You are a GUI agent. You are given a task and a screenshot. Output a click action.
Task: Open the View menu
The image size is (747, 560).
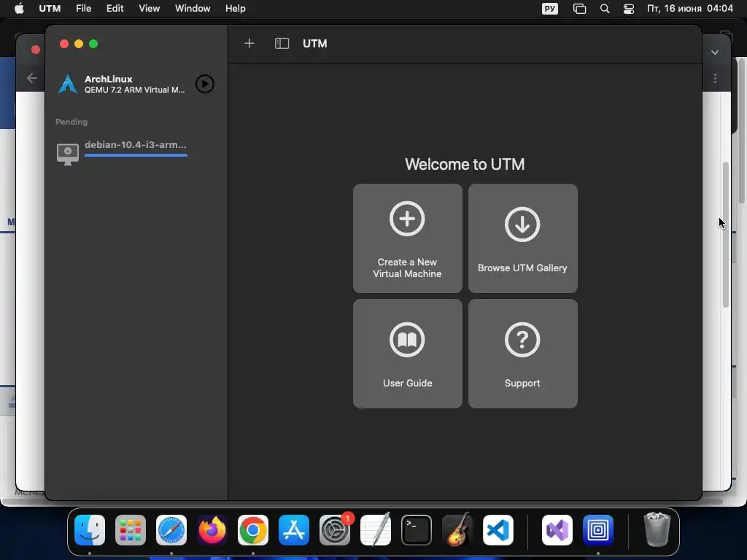[x=149, y=9]
